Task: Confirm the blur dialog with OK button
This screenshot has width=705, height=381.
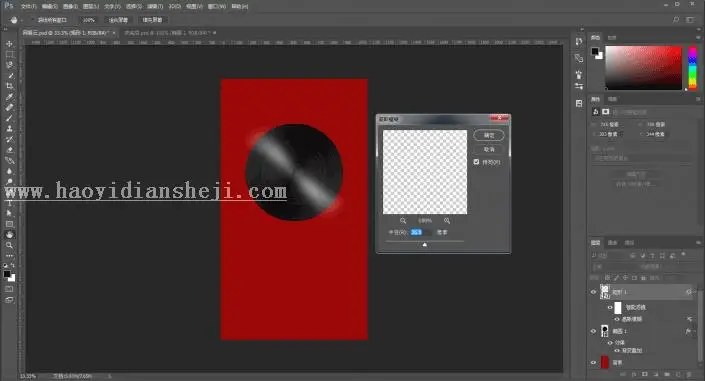Action: 489,135
